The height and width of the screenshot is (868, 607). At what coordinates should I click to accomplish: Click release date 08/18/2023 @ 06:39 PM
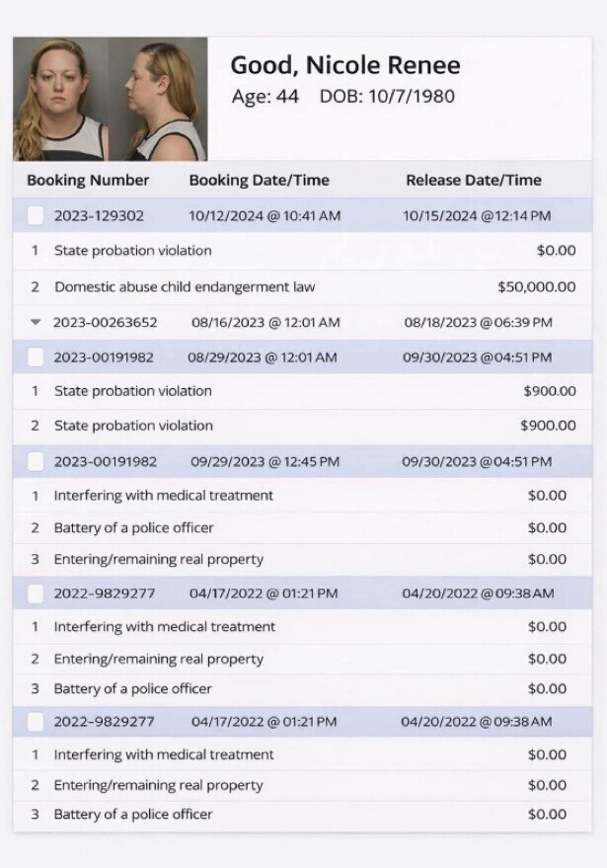point(478,322)
